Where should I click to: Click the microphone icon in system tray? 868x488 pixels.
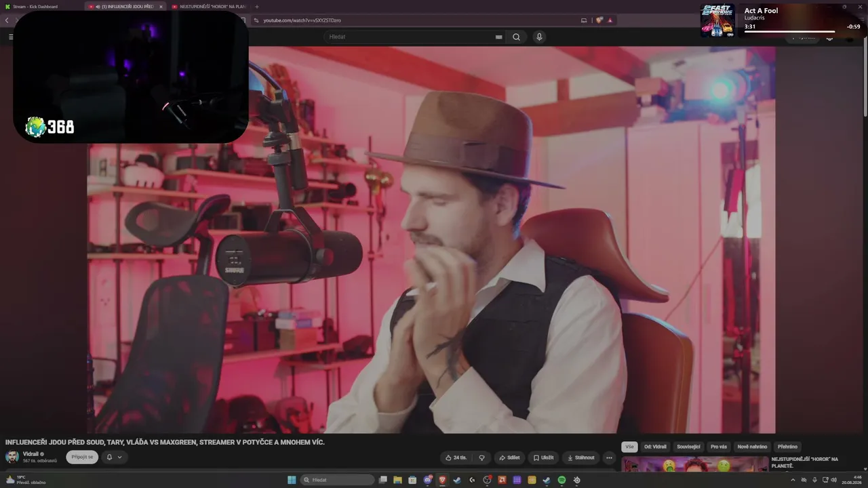tap(814, 480)
